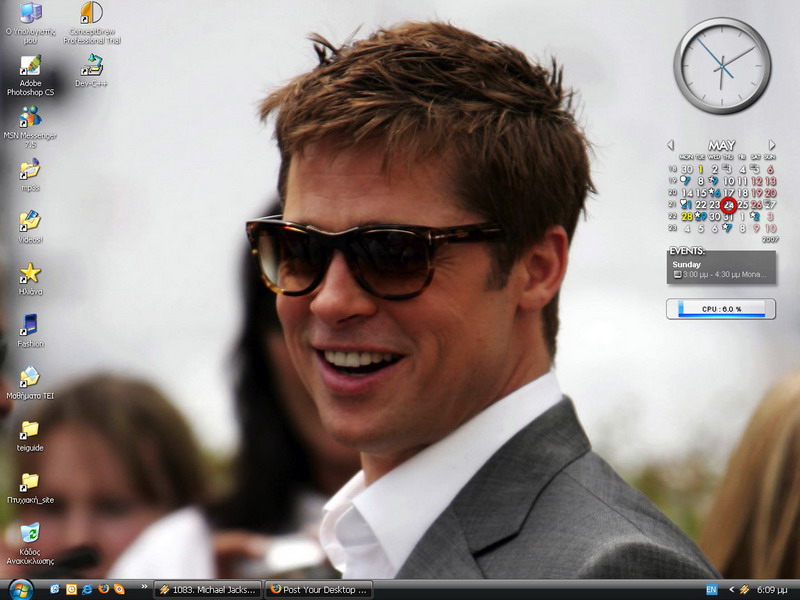This screenshot has width=800, height=600.
Task: Open the recycle bin on the desktop
Action: coord(30,533)
